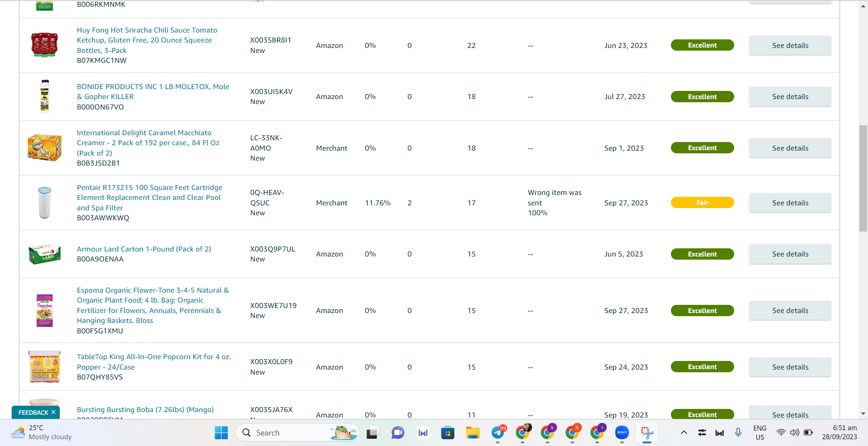Check the battery tray icon
Screen dimensions: 868x446
click(808, 433)
